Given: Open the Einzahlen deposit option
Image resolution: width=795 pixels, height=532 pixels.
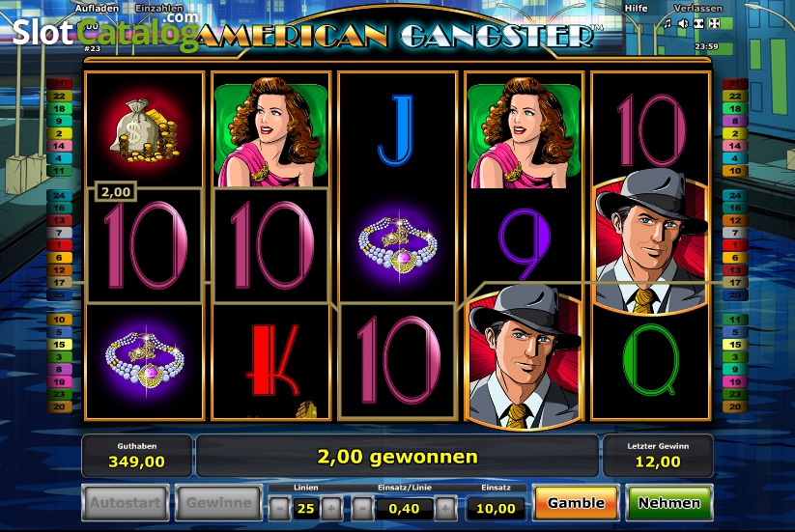Looking at the screenshot, I should coord(158,8).
